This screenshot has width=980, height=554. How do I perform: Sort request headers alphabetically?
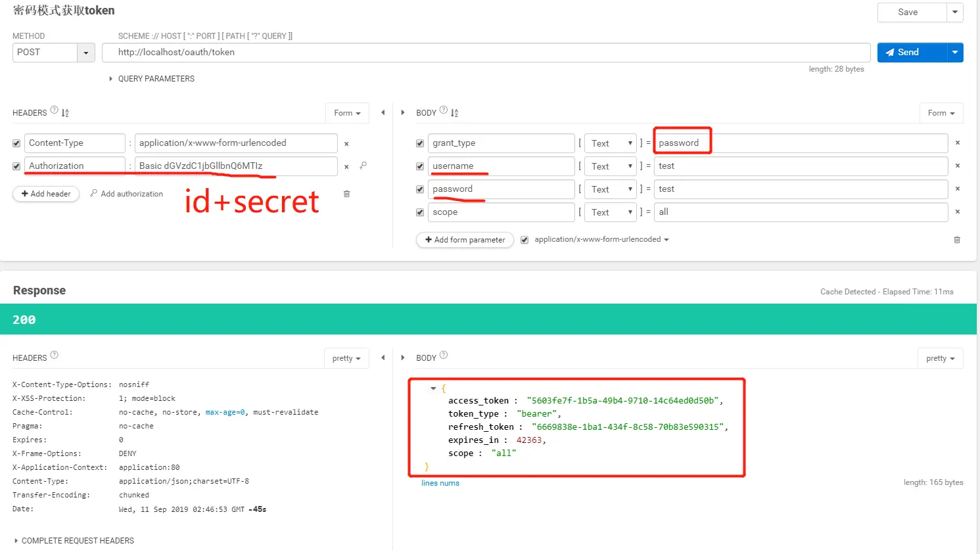pyautogui.click(x=65, y=113)
